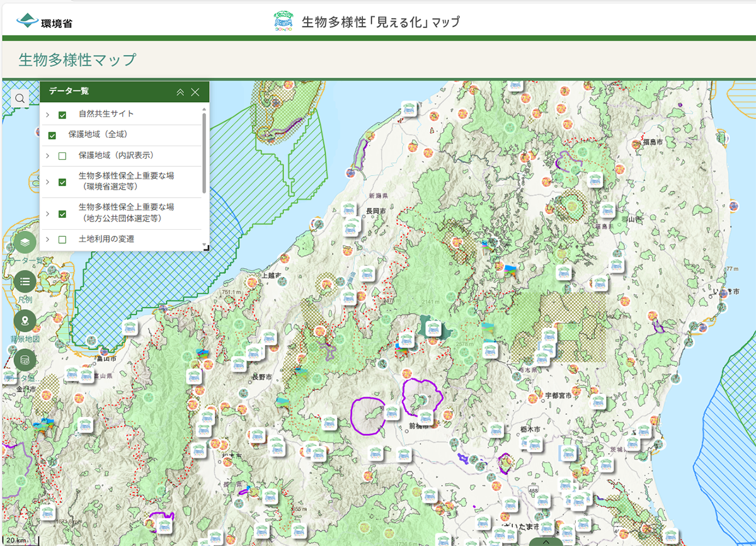Expand the 土地利用の変遷 group arrow
This screenshot has width=756, height=546.
pos(47,239)
